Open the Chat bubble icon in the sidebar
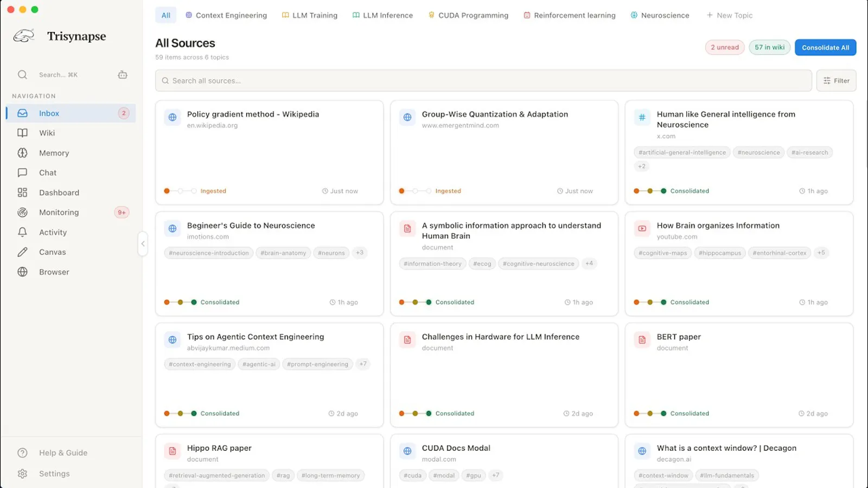 click(22, 172)
